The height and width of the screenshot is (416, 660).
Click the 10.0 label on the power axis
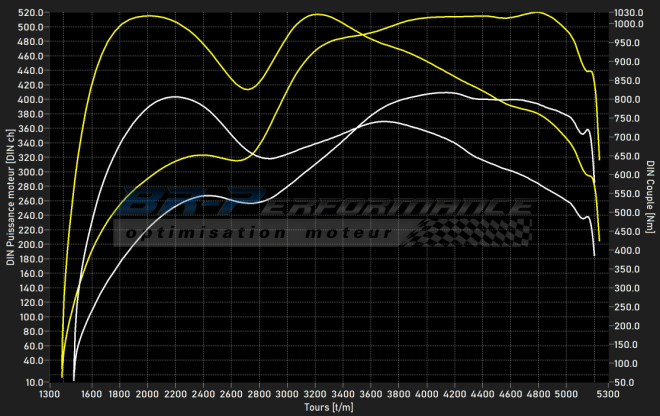(x=33, y=383)
